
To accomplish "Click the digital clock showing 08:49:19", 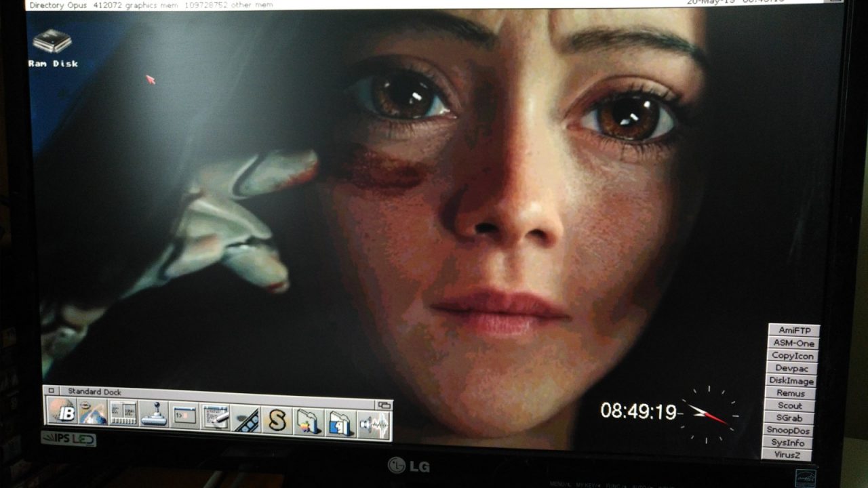I will 639,411.
